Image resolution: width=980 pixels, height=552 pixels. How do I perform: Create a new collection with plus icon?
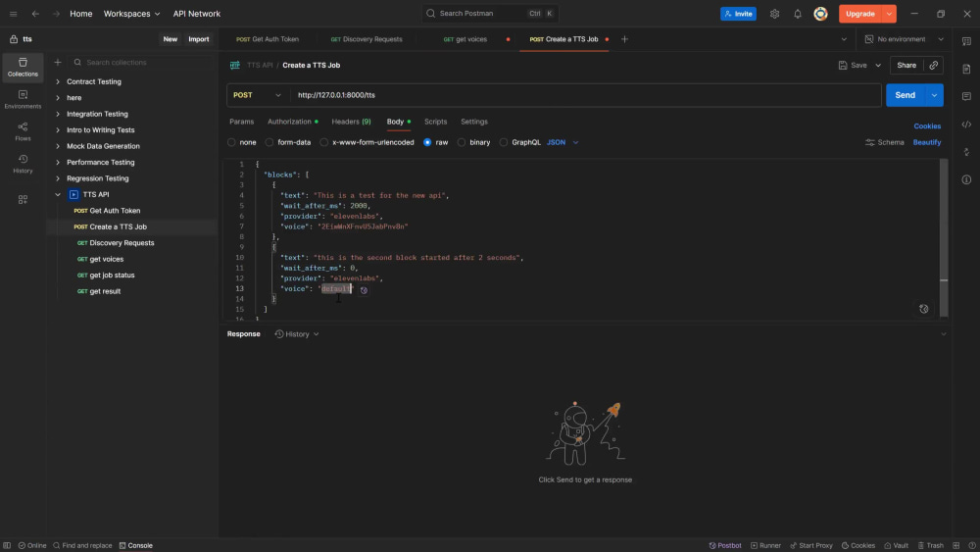tap(58, 62)
